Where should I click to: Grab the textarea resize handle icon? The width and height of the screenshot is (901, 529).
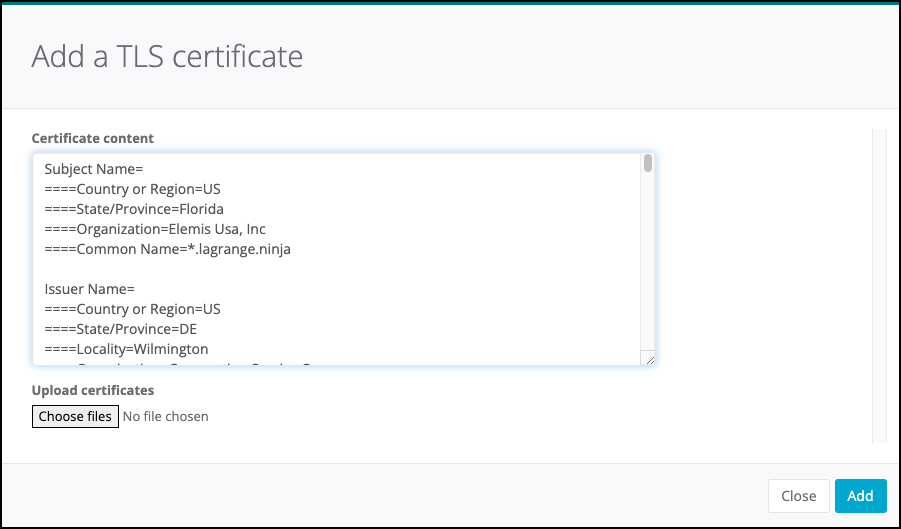point(648,360)
